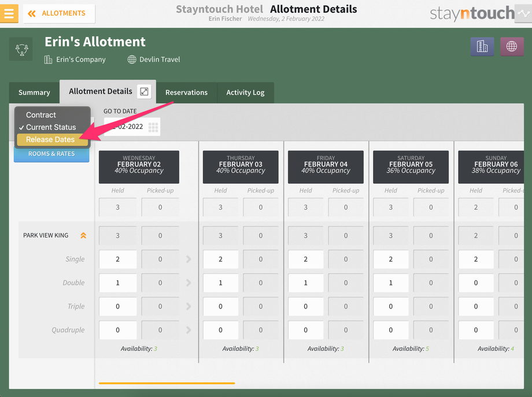Edit Quadruple held count for February 04

point(306,330)
